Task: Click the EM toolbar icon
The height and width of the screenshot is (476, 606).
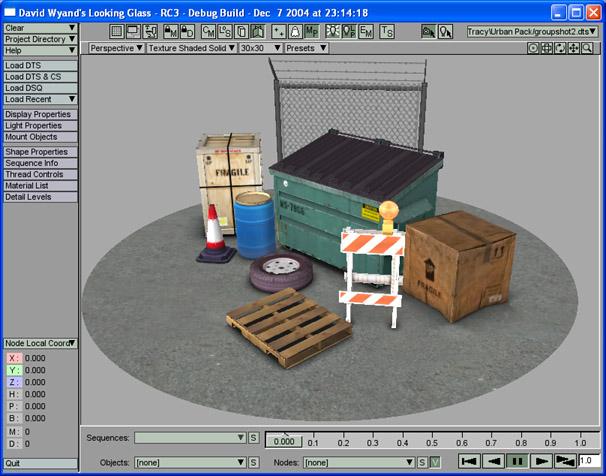Action: [366, 32]
